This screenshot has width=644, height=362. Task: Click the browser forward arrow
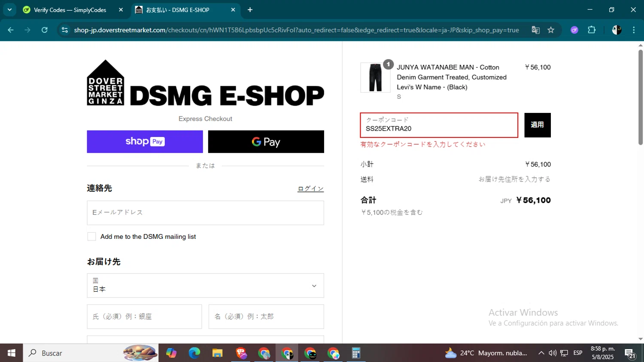[27, 30]
